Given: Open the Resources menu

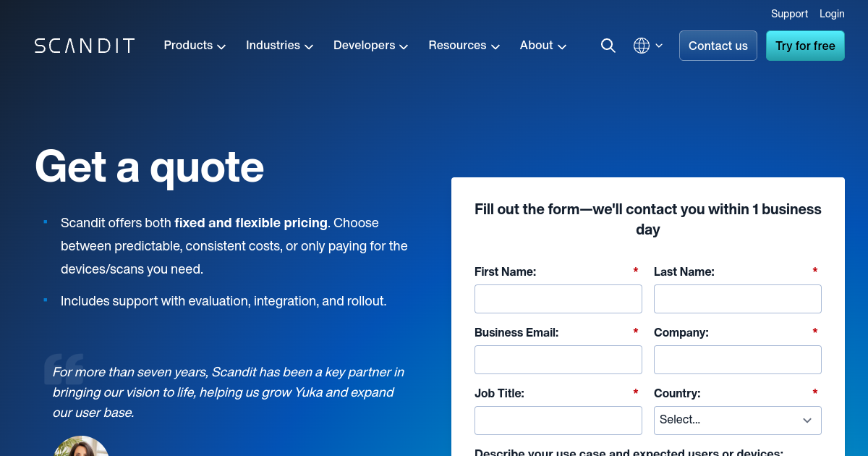Looking at the screenshot, I should click(x=464, y=46).
